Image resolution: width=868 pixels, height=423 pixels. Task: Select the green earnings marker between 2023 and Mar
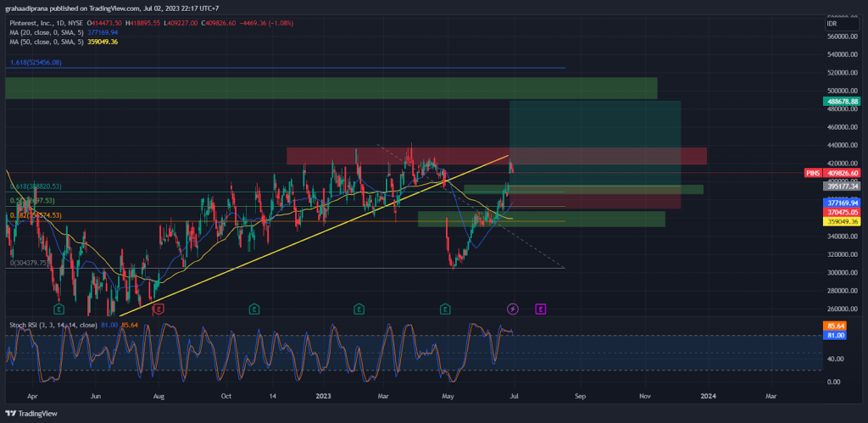359,309
